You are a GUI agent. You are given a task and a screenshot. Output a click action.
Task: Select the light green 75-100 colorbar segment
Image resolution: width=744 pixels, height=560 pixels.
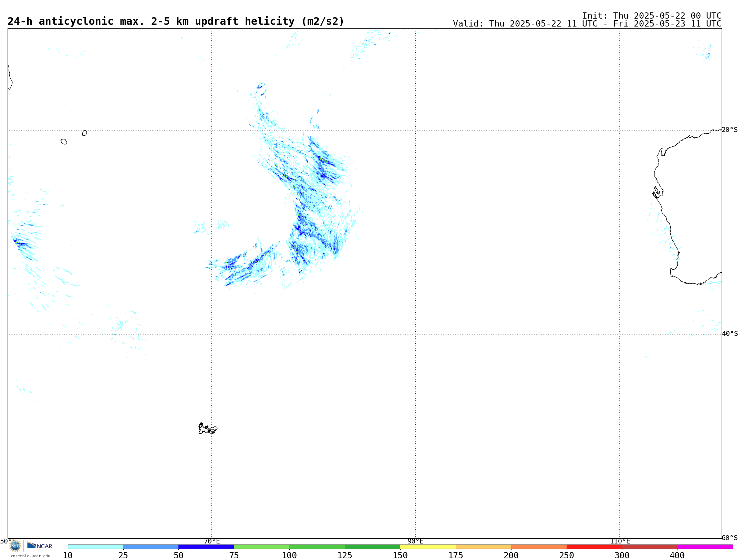pyautogui.click(x=262, y=547)
